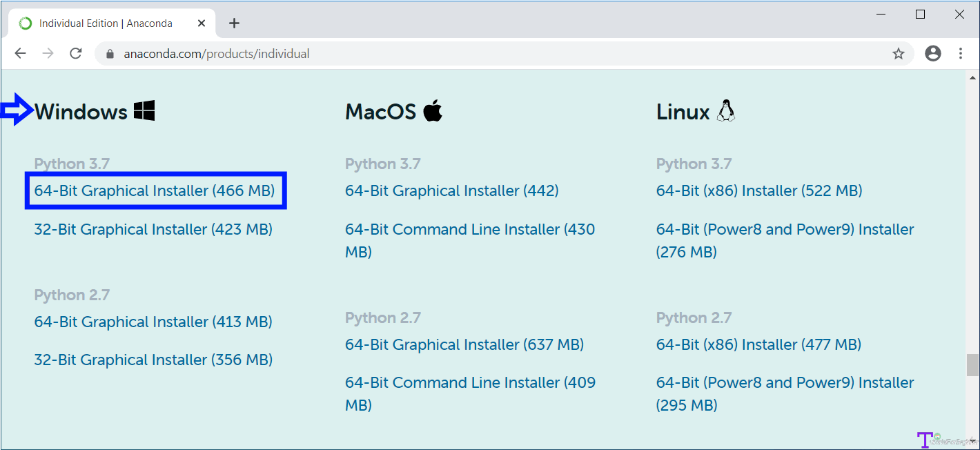980x450 pixels.
Task: Click the vertical scrollbar thumb
Action: 972,364
